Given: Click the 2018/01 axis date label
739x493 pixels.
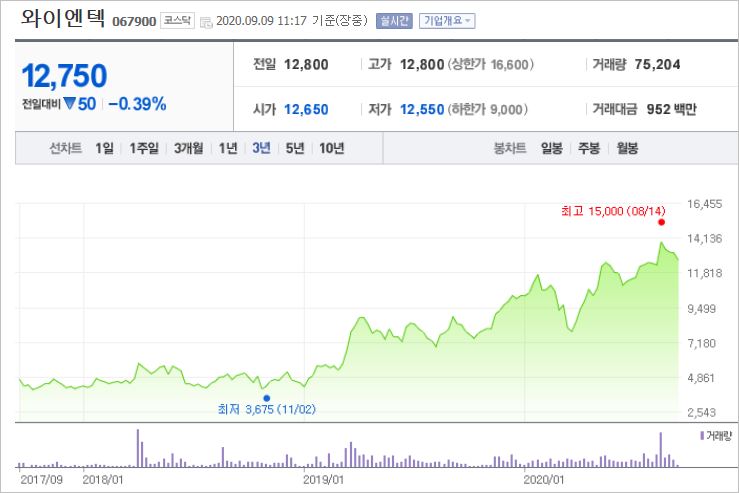Looking at the screenshot, I should (103, 480).
